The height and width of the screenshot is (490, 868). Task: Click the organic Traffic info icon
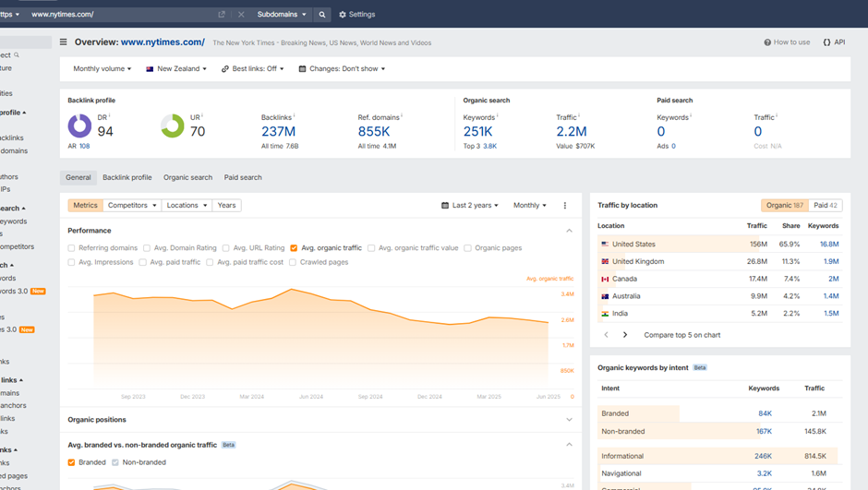tap(579, 115)
